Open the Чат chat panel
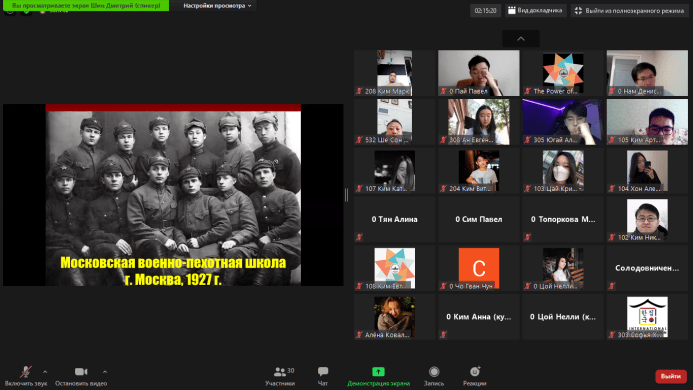 click(x=323, y=376)
